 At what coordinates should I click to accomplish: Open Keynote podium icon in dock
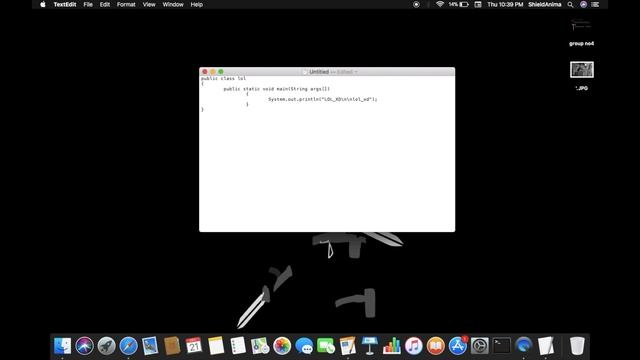click(370, 346)
